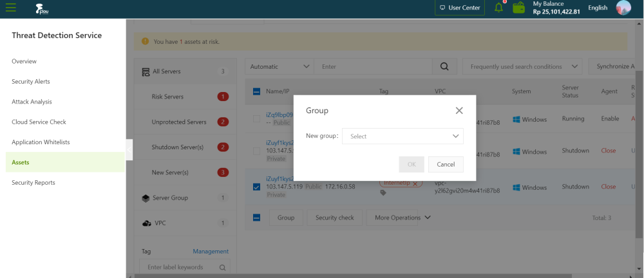Open the tag Management link
This screenshot has height=278, width=644.
(x=211, y=252)
